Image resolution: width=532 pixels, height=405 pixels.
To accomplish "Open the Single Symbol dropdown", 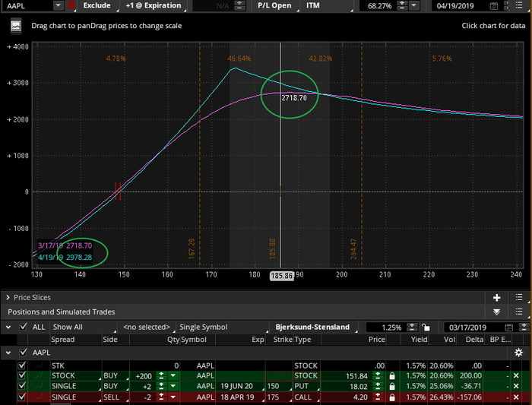I will pyautogui.click(x=223, y=327).
